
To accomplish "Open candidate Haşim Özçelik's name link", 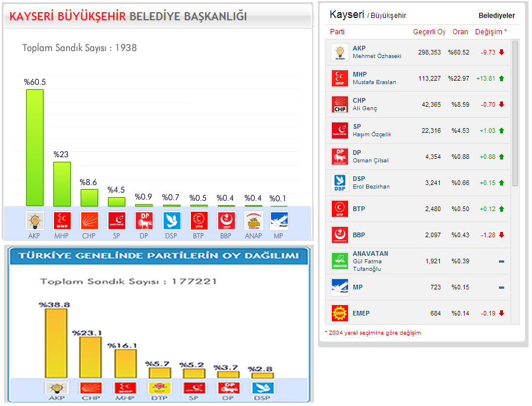I will coord(372,135).
